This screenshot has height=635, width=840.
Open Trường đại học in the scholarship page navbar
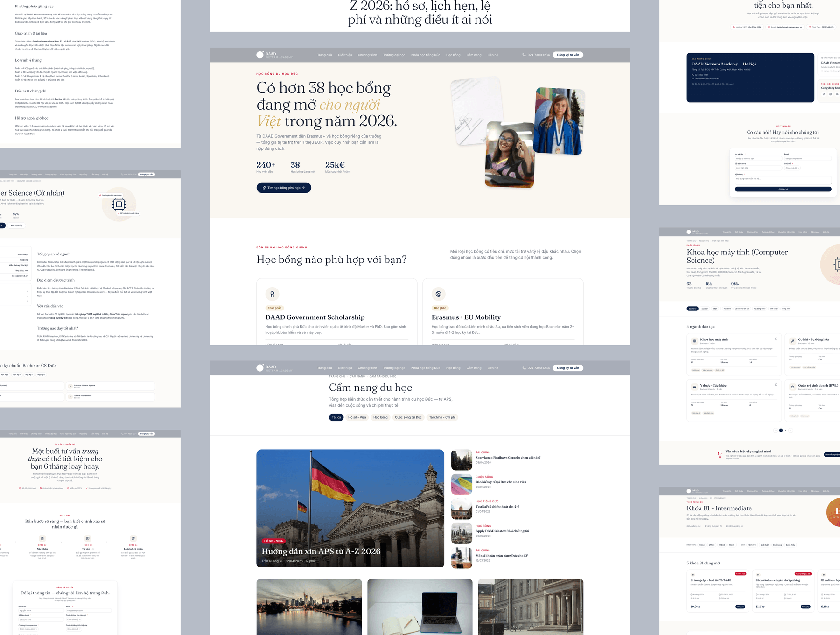tap(394, 55)
